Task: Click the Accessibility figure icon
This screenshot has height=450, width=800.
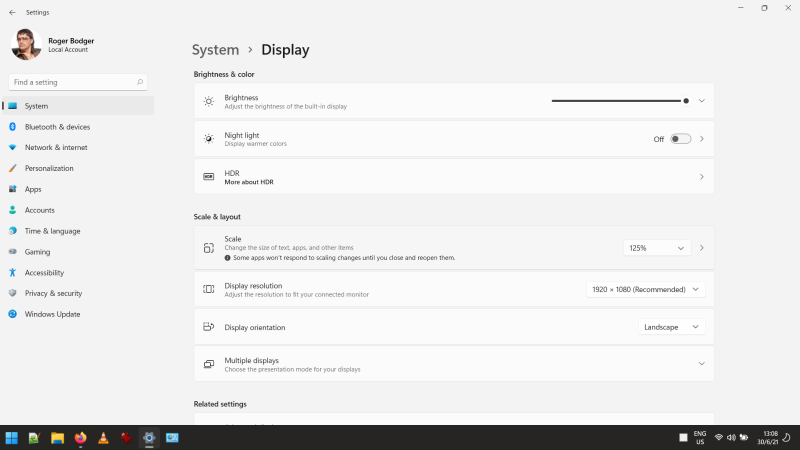Action: coord(13,272)
